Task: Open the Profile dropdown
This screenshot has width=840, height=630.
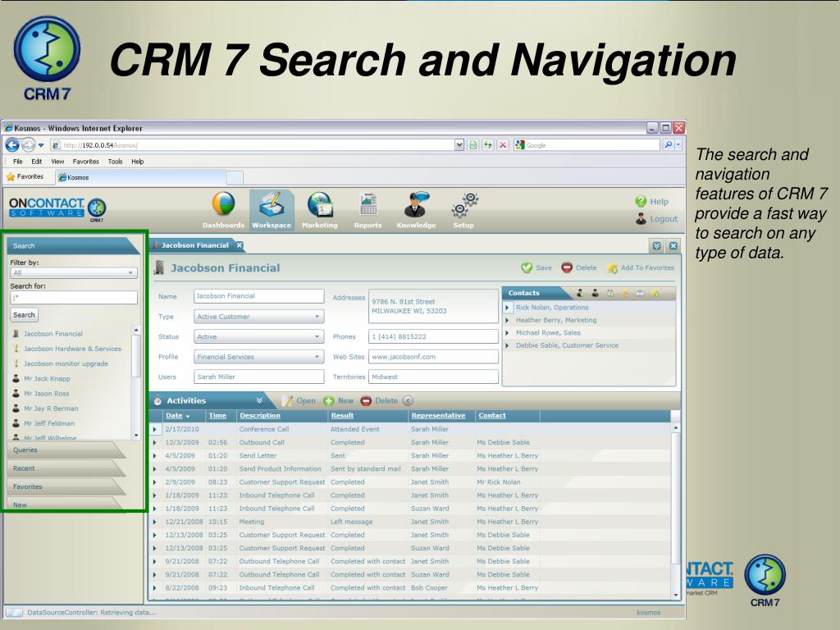Action: [258, 357]
